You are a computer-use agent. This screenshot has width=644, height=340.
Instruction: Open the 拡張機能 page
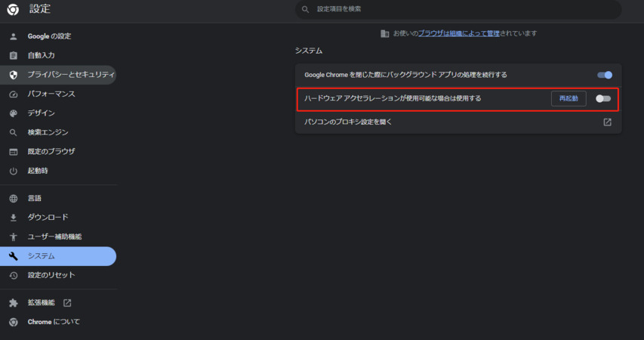pos(58,302)
